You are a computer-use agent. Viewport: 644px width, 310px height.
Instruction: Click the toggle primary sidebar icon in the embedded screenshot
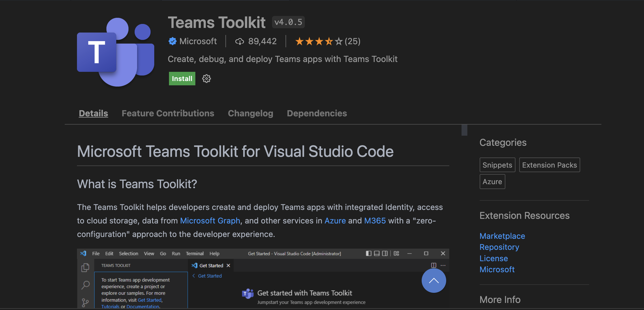(x=369, y=254)
